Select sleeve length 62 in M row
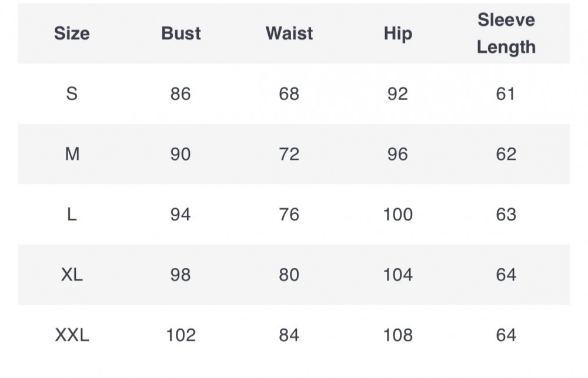588x378 pixels. click(x=506, y=154)
